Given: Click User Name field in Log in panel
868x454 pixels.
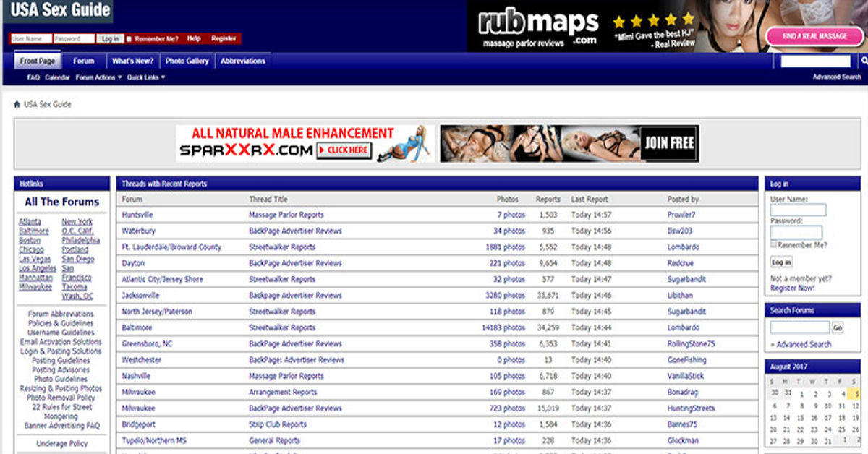Looking at the screenshot, I should coord(798,210).
